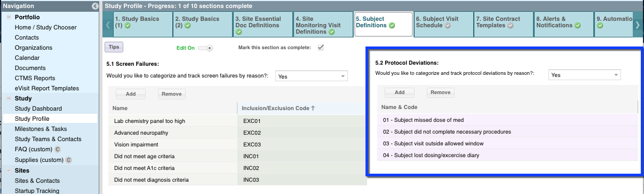This screenshot has height=194, width=644.
Task: Select '03 - Subject visit outside allowed window'
Action: coord(508,143)
